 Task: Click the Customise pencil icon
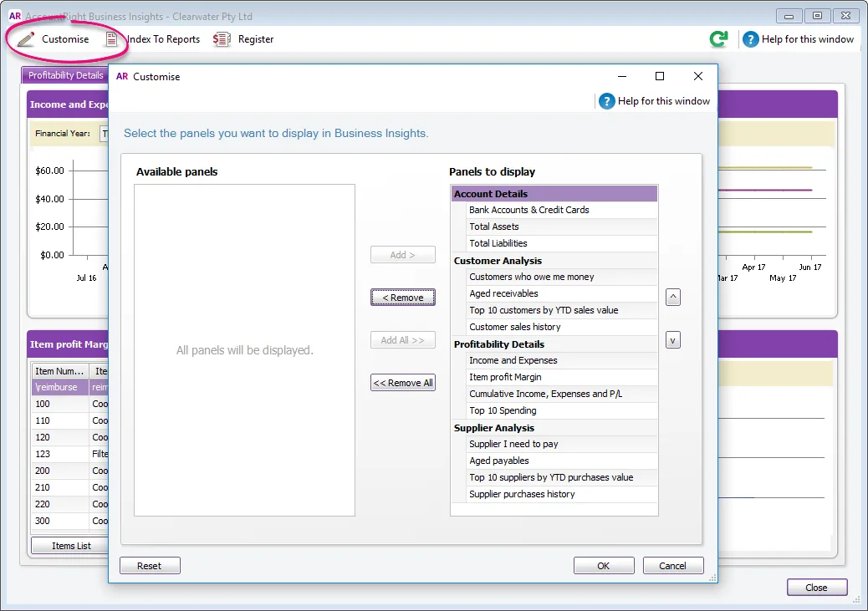tap(25, 39)
